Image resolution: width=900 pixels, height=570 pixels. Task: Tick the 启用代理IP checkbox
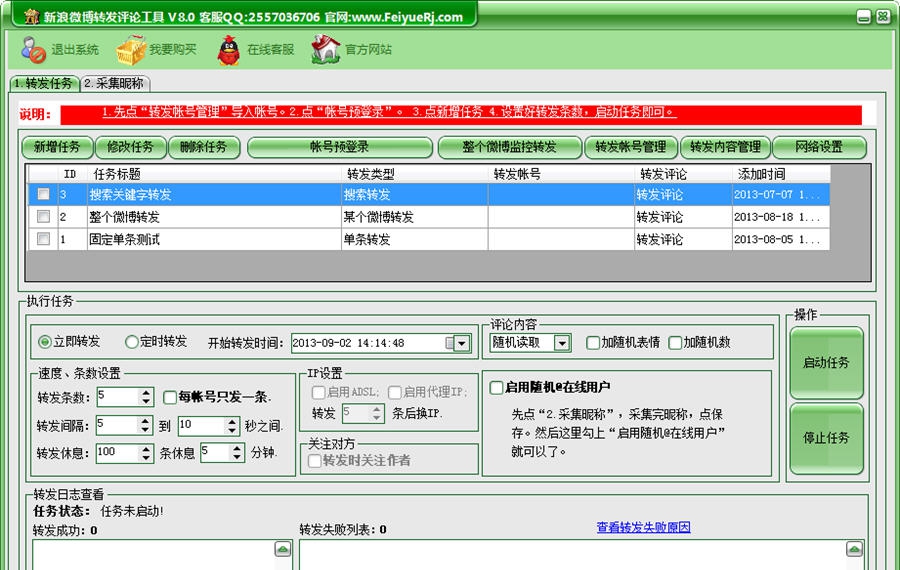coord(395,393)
